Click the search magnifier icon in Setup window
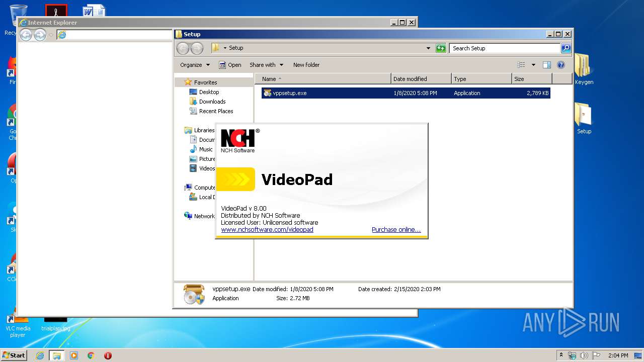 pos(566,48)
